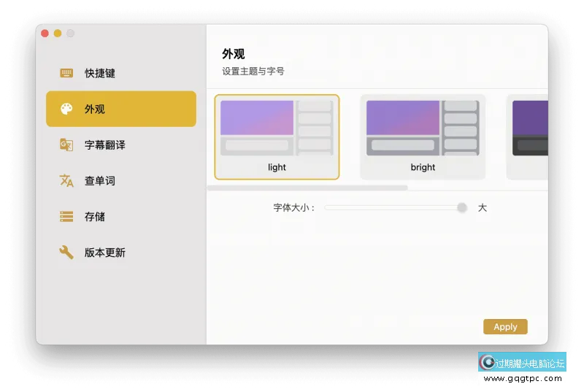
Task: Choose the light theme thumbnail
Action: (x=277, y=137)
